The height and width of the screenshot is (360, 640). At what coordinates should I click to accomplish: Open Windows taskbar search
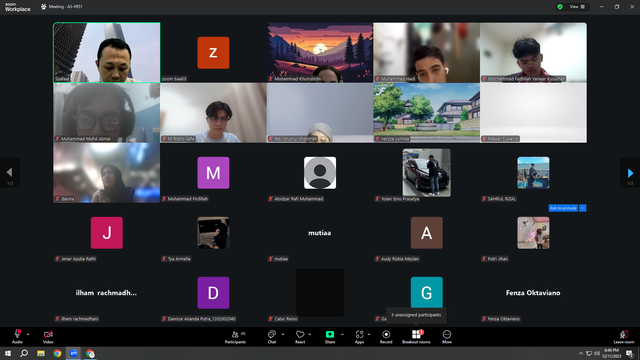point(24,353)
